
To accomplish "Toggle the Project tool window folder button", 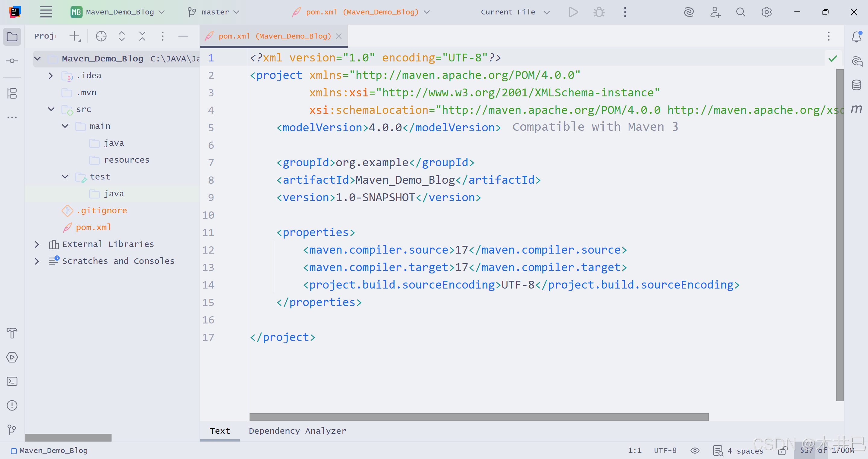I will tap(12, 36).
